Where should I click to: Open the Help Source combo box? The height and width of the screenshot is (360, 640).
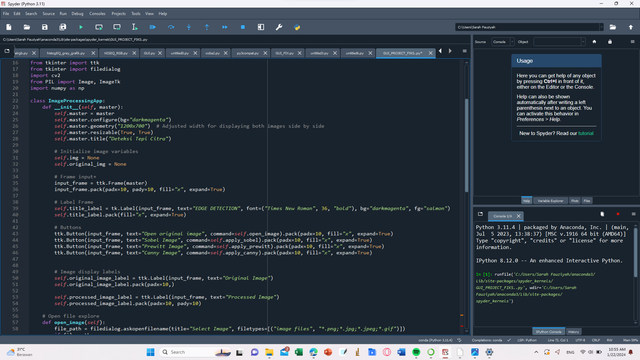pyautogui.click(x=502, y=42)
